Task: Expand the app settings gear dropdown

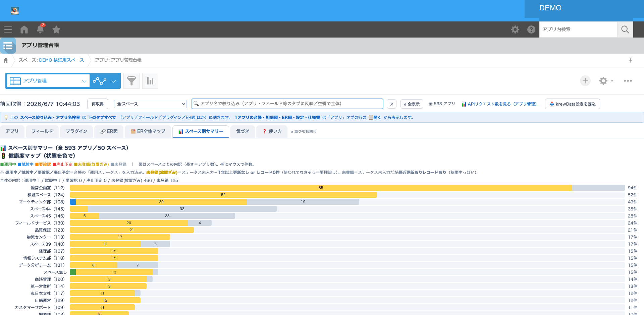Action: pyautogui.click(x=606, y=81)
